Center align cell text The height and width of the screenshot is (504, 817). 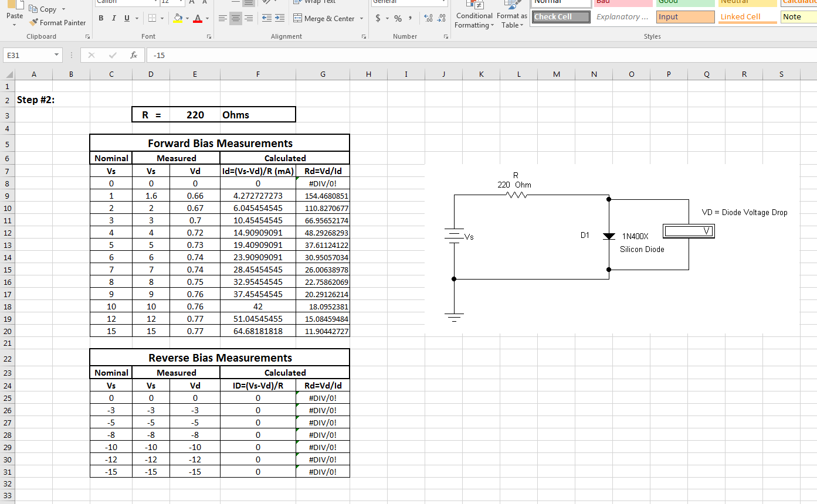click(x=236, y=19)
